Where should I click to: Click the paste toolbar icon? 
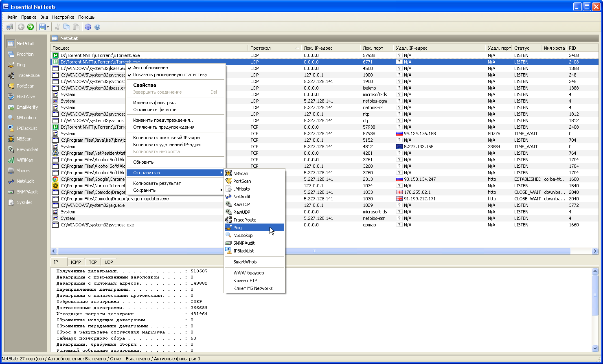coord(76,27)
